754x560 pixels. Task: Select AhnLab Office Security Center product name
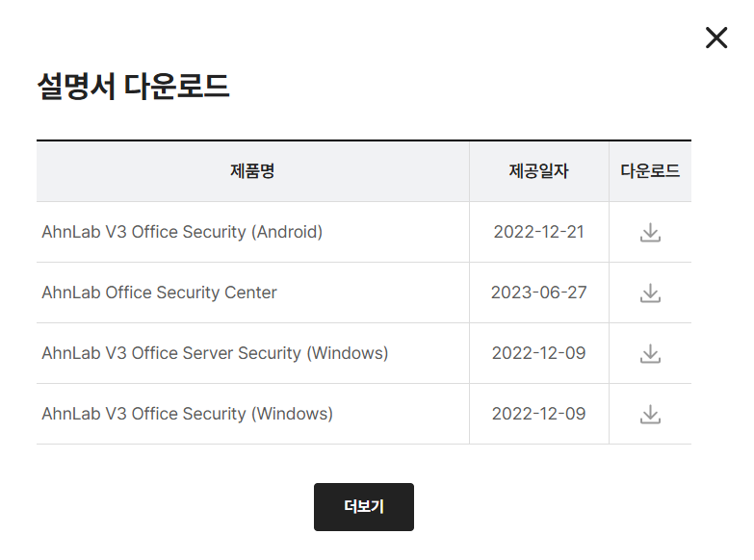coord(159,293)
